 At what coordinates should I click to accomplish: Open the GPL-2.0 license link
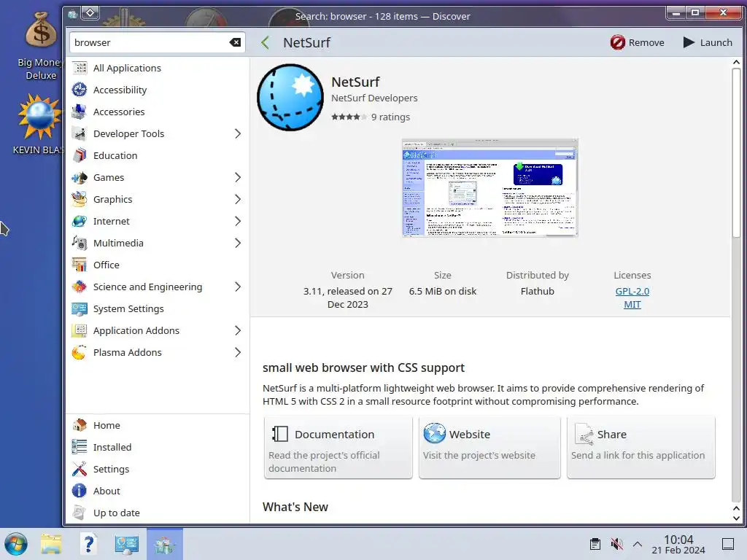pos(632,291)
